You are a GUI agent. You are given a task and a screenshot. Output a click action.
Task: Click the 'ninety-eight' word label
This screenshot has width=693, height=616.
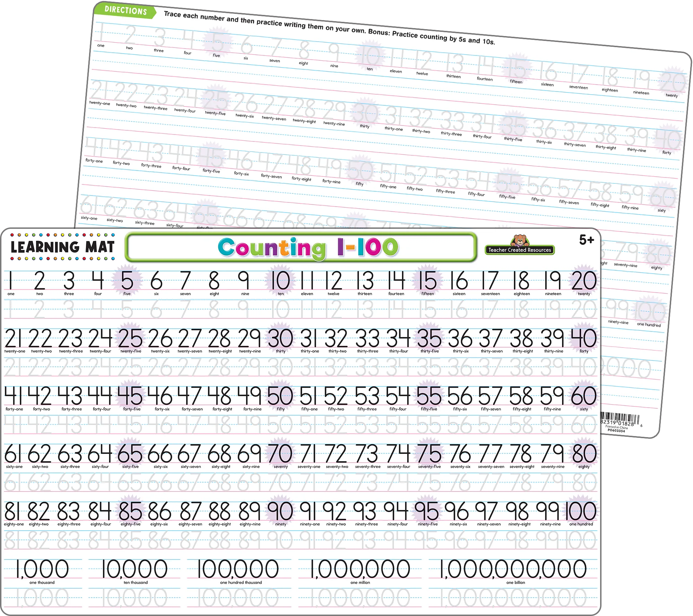click(x=519, y=524)
